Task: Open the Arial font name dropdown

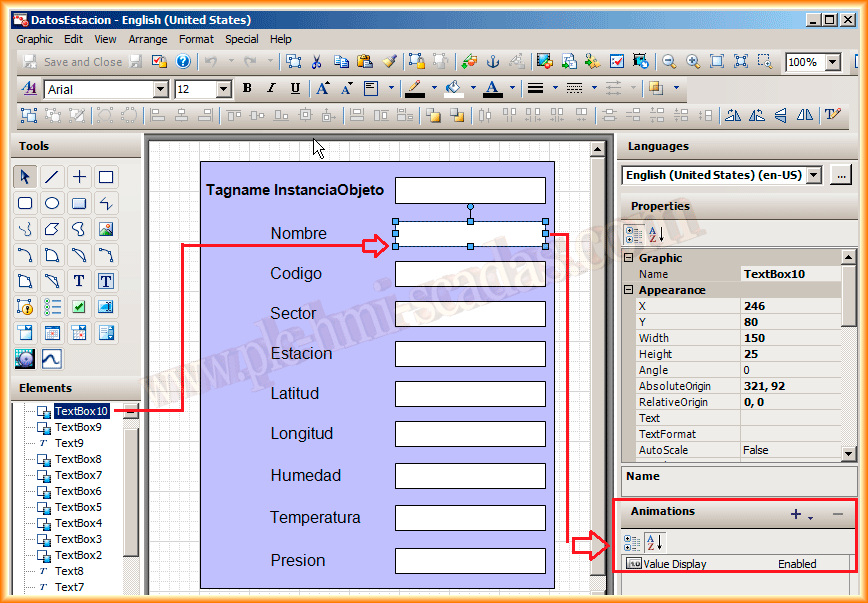Action: (160, 90)
